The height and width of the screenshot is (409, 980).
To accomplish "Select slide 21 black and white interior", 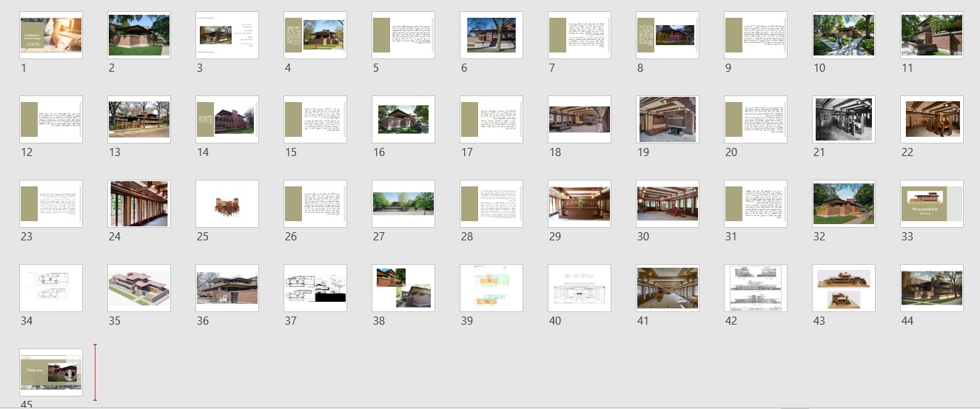I will click(844, 120).
